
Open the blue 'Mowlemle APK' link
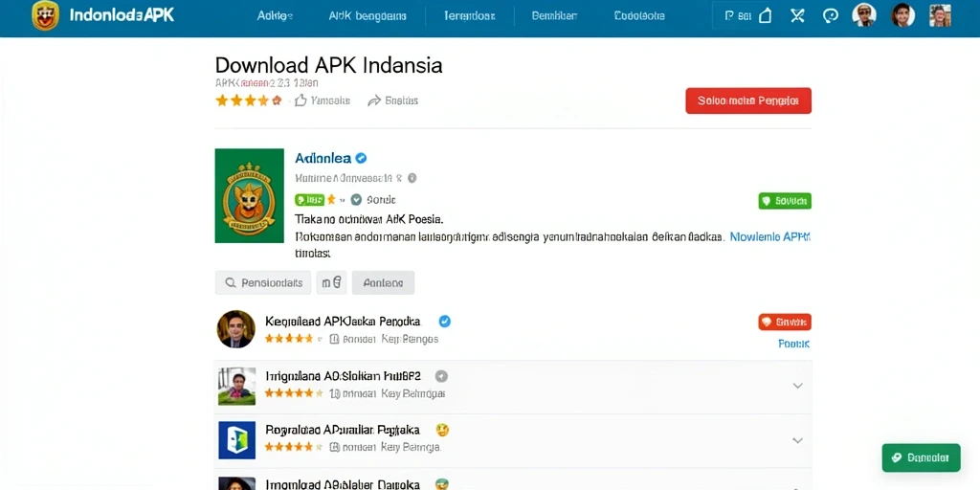(770, 237)
